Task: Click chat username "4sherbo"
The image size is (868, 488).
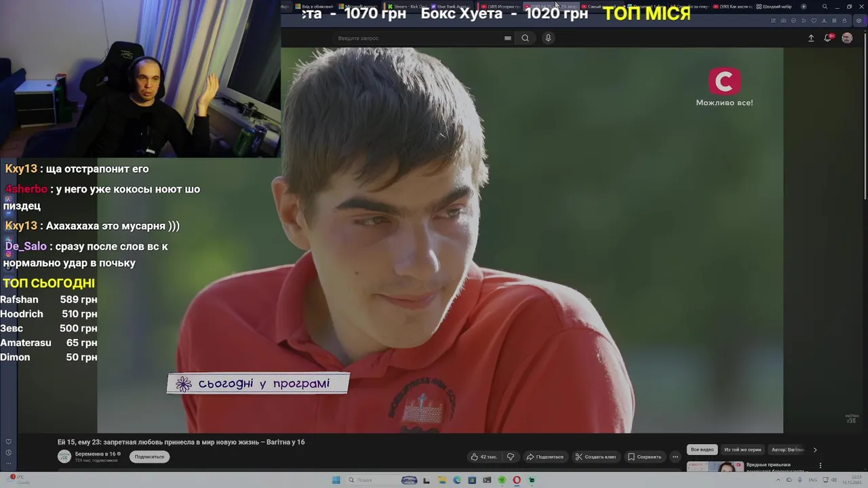Action: click(26, 189)
